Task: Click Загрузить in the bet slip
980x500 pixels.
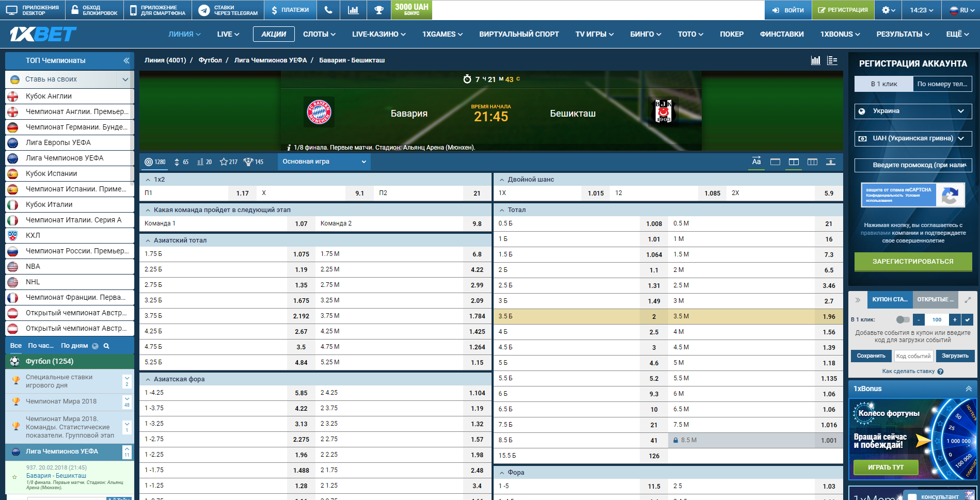Action: pyautogui.click(x=955, y=356)
